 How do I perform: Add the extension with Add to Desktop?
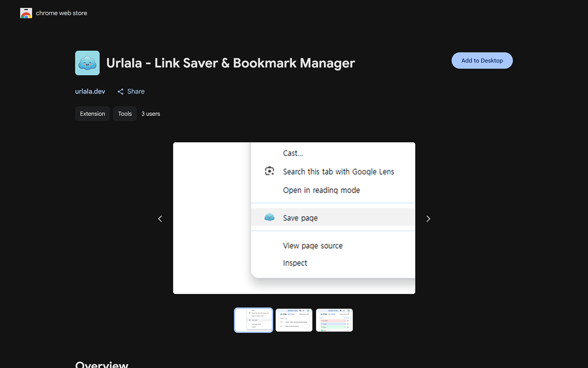pos(482,61)
